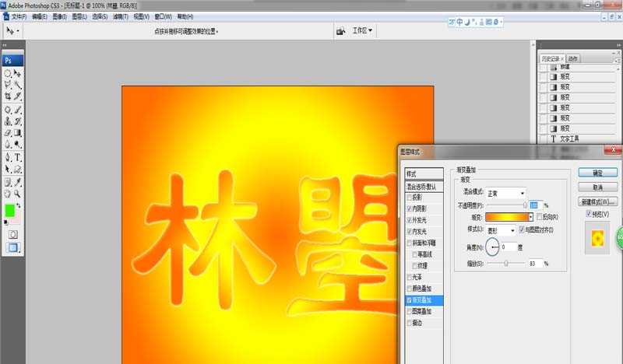This screenshot has width=623, height=364.
Task: Uncheck the 预览 preview checkbox
Action: click(588, 214)
